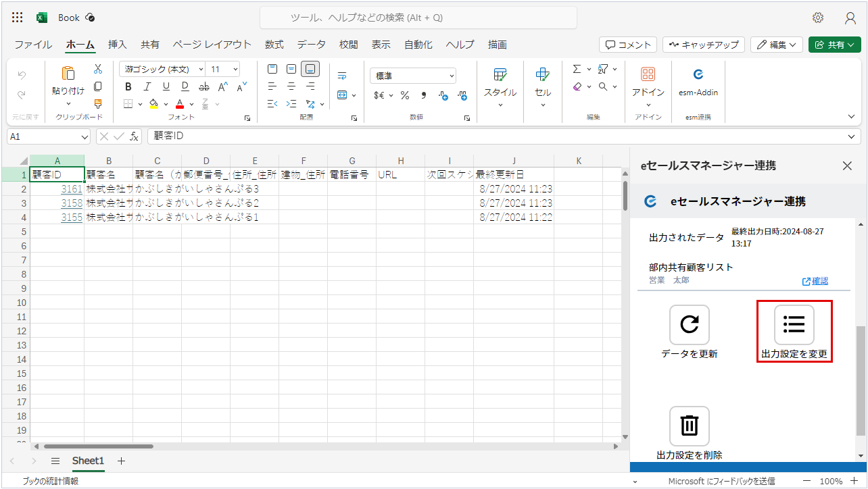The width and height of the screenshot is (868, 489).
Task: Cut selection with the scissors icon
Action: pyautogui.click(x=98, y=69)
